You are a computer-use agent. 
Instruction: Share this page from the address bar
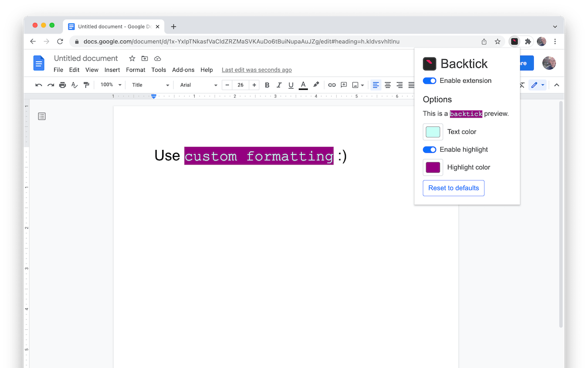(x=484, y=41)
